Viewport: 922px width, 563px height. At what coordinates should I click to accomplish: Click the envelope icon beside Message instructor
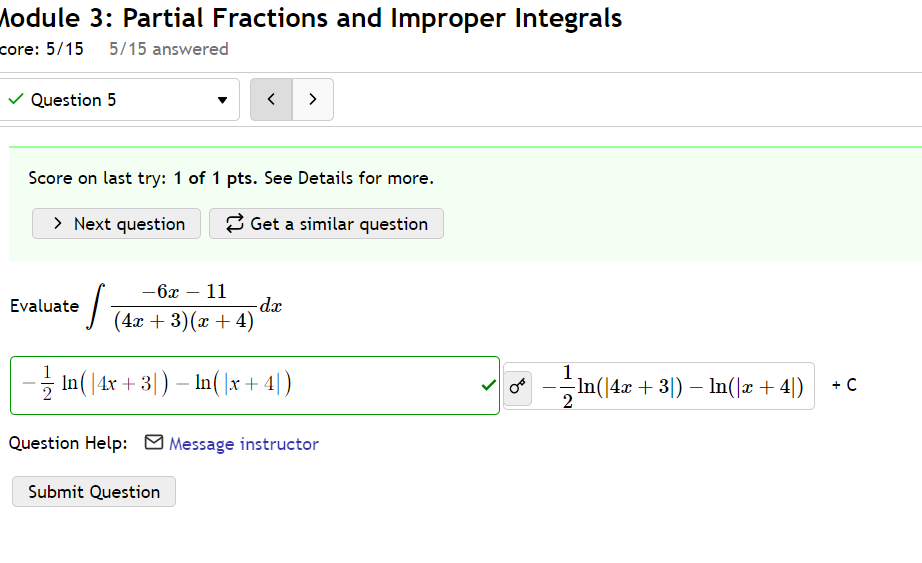click(153, 442)
